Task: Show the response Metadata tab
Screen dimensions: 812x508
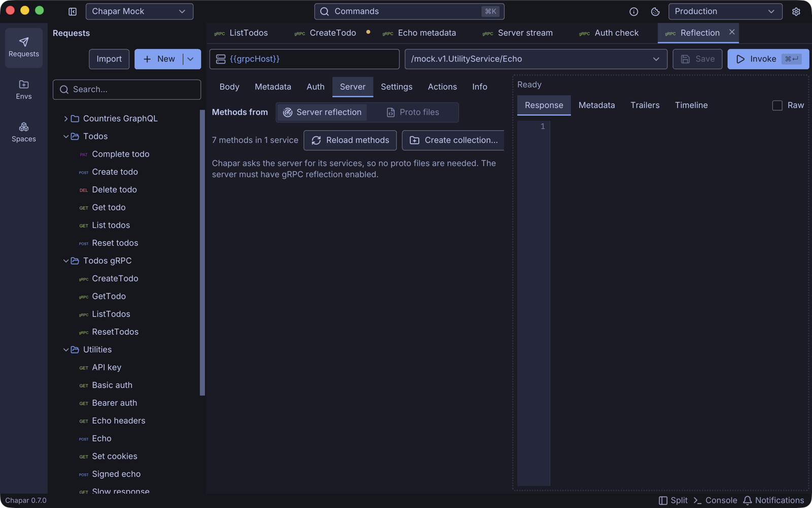Action: pyautogui.click(x=597, y=105)
